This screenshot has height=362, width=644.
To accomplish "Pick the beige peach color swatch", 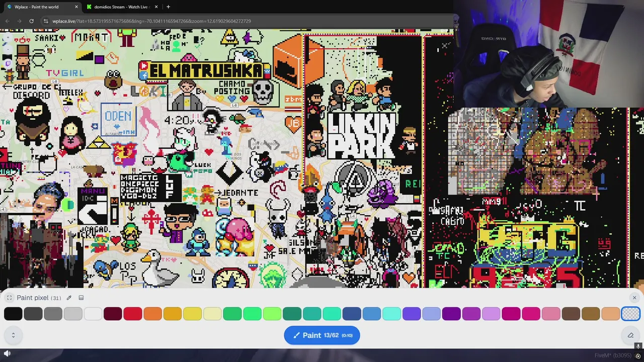I will point(611,314).
